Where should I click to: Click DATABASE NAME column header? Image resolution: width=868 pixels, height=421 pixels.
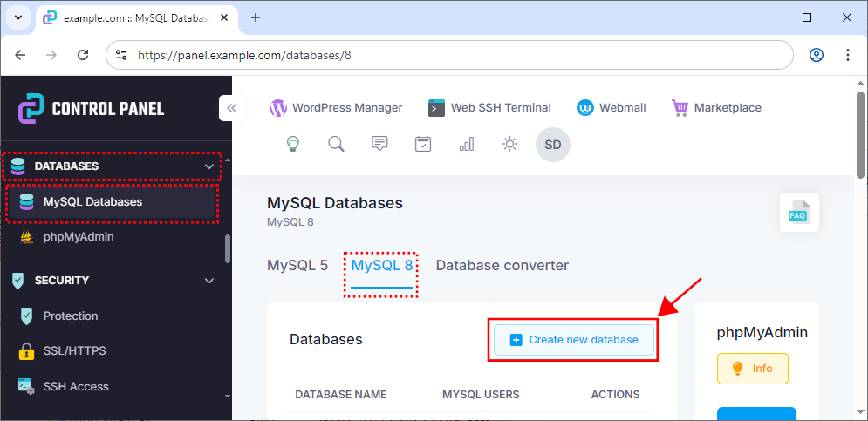341,395
